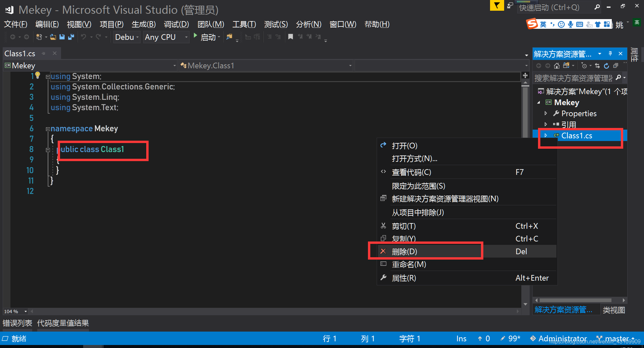This screenshot has height=348, width=644.
Task: Click the Home icon in Solution Explorer
Action: [557, 66]
